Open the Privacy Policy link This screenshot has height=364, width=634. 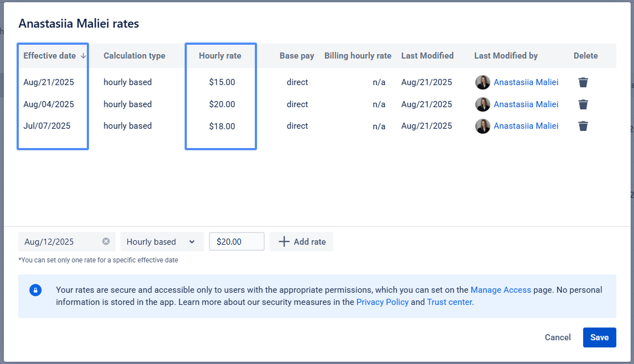[x=383, y=302]
